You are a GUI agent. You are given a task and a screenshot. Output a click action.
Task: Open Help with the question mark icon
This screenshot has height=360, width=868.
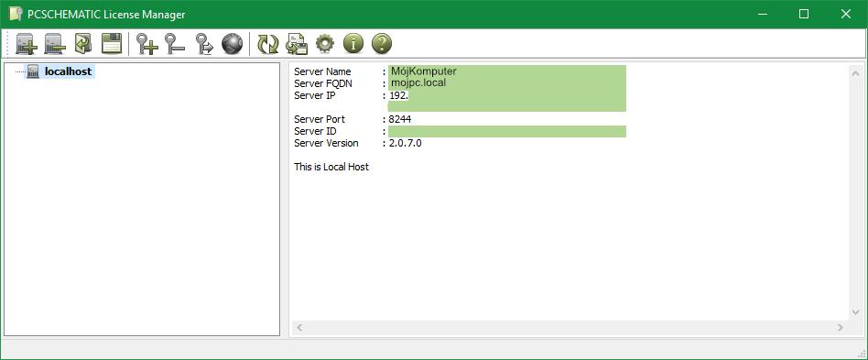point(382,43)
